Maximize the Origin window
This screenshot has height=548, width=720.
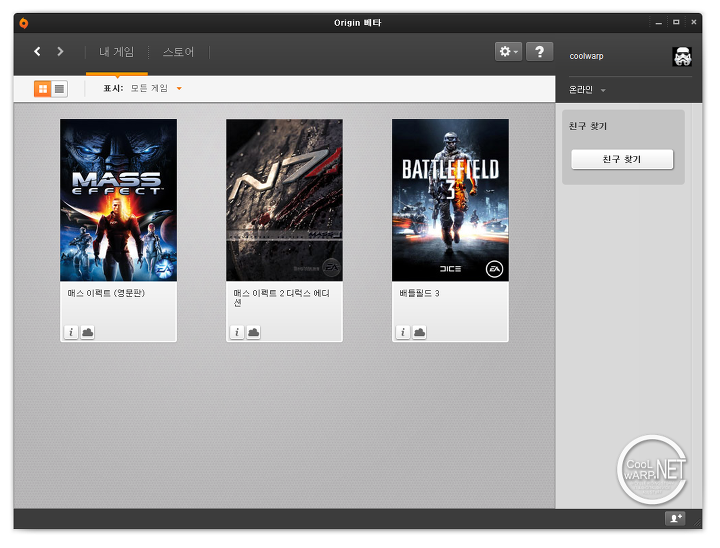676,23
